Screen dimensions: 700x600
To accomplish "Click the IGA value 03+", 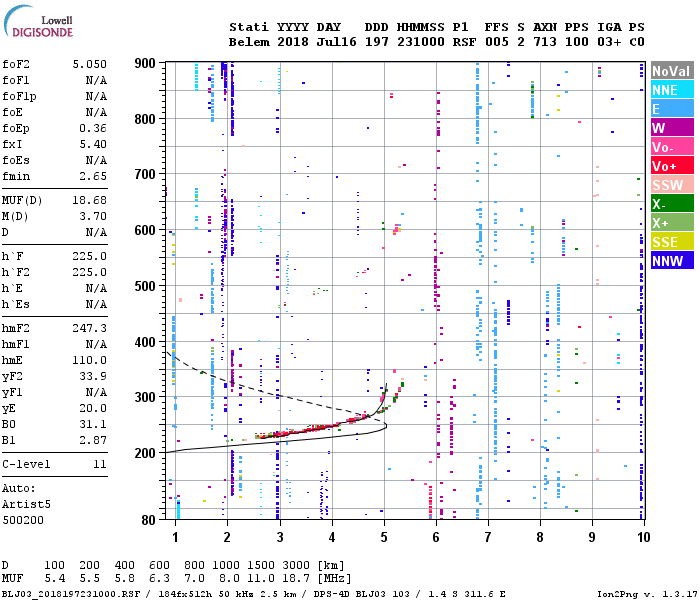I will [x=609, y=42].
